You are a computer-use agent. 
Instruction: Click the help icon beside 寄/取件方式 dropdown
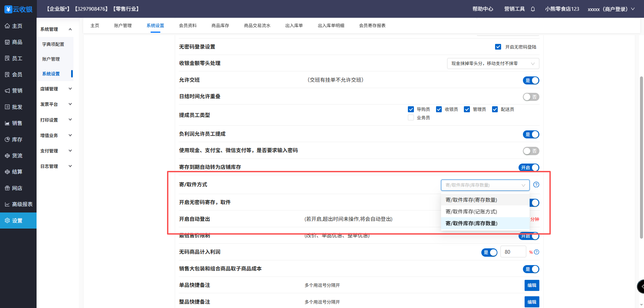[536, 185]
